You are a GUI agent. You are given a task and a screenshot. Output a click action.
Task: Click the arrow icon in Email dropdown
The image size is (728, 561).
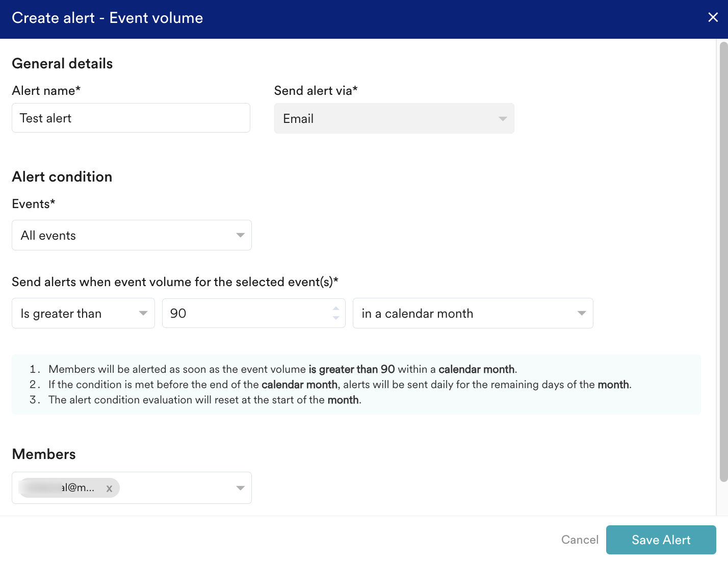coord(503,119)
